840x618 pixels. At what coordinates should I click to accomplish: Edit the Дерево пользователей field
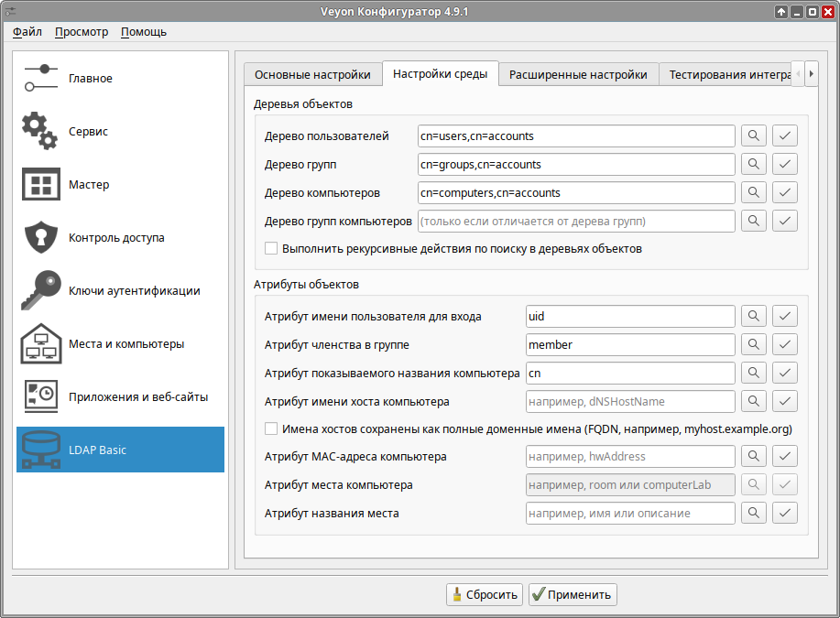tap(576, 136)
